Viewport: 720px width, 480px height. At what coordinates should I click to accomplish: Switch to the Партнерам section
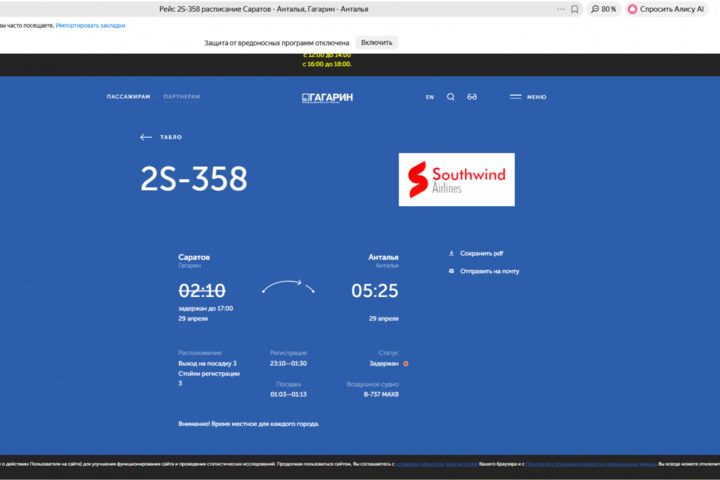[182, 97]
